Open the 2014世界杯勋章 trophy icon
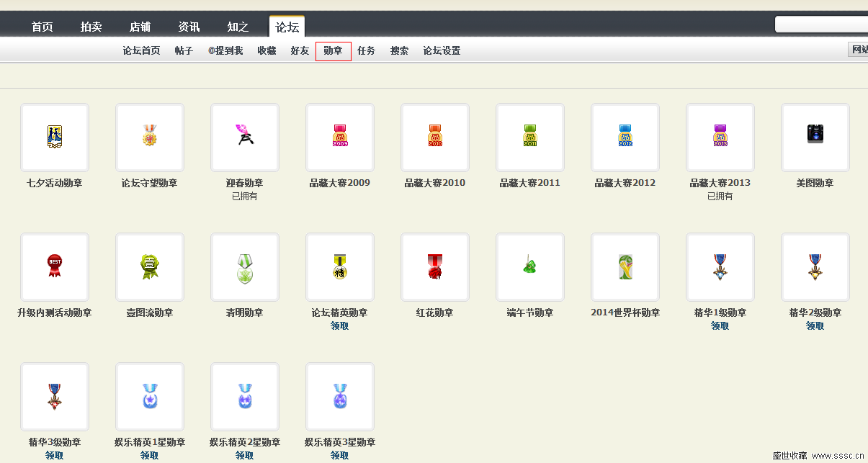Screen dimensions: 868x463 [x=625, y=266]
